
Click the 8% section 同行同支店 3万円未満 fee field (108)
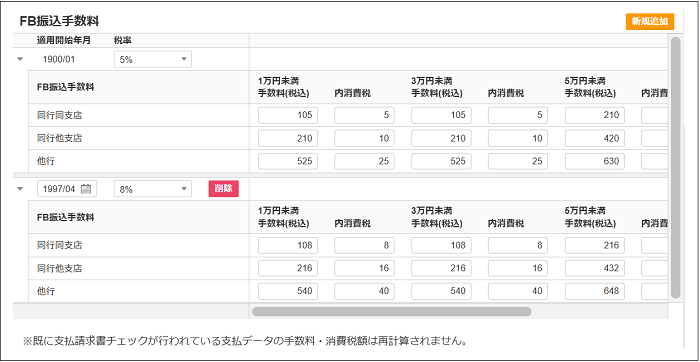(442, 245)
